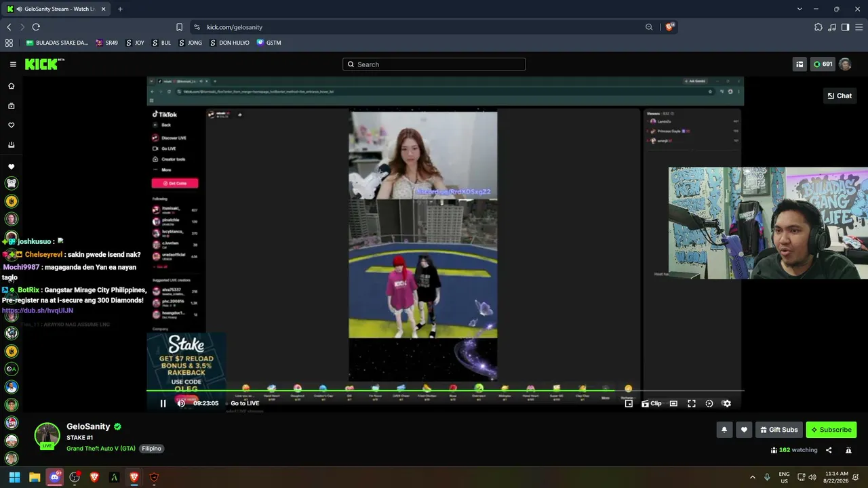This screenshot has width=868, height=488.
Task: Show hidden system tray icons
Action: pos(752,477)
